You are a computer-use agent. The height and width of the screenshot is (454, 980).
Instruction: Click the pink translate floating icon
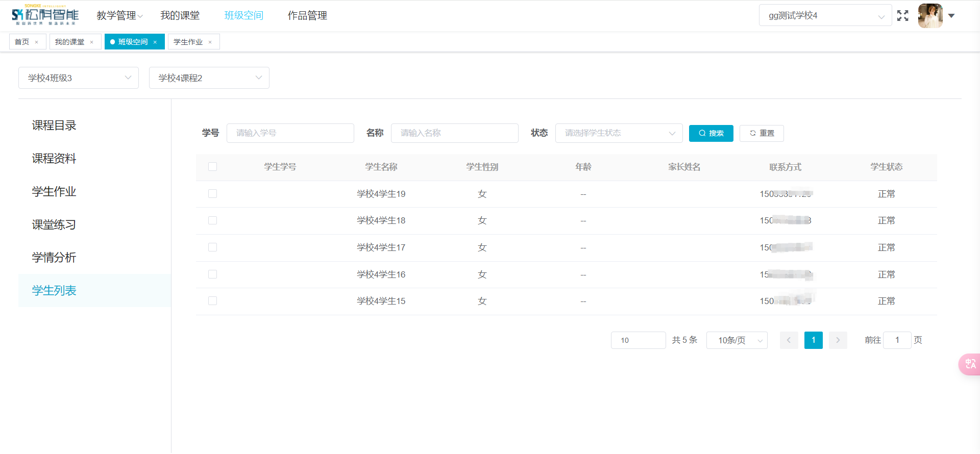[x=970, y=364]
